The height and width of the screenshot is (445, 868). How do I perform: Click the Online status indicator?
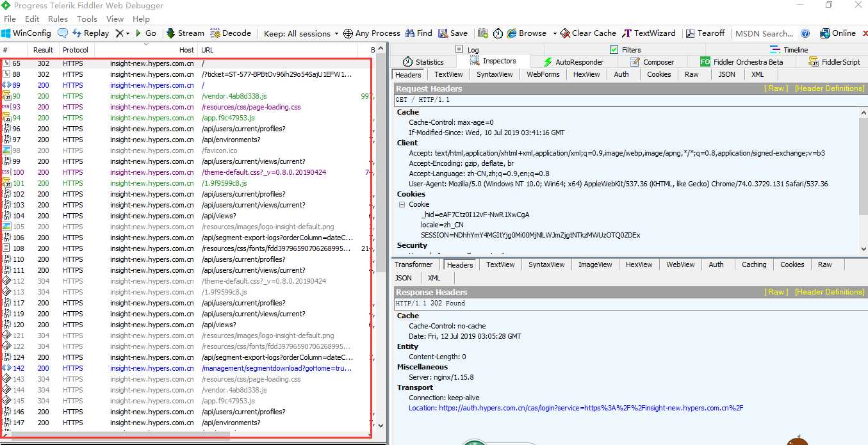[838, 33]
